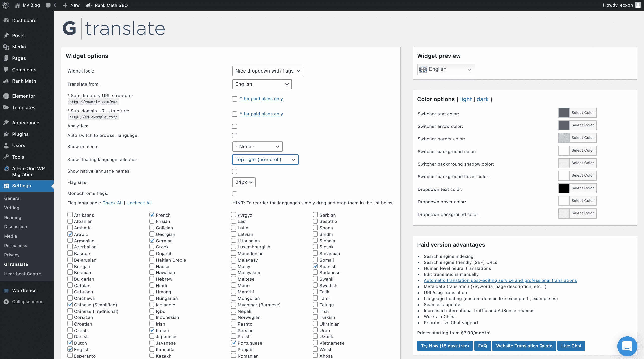Screen dimensions: 644x359
Task: Open the Widget look dropdown
Action: click(x=268, y=71)
